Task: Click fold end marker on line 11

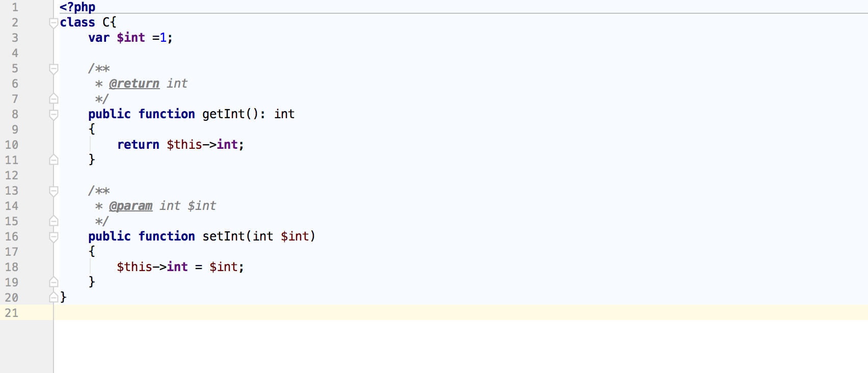Action: point(53,160)
